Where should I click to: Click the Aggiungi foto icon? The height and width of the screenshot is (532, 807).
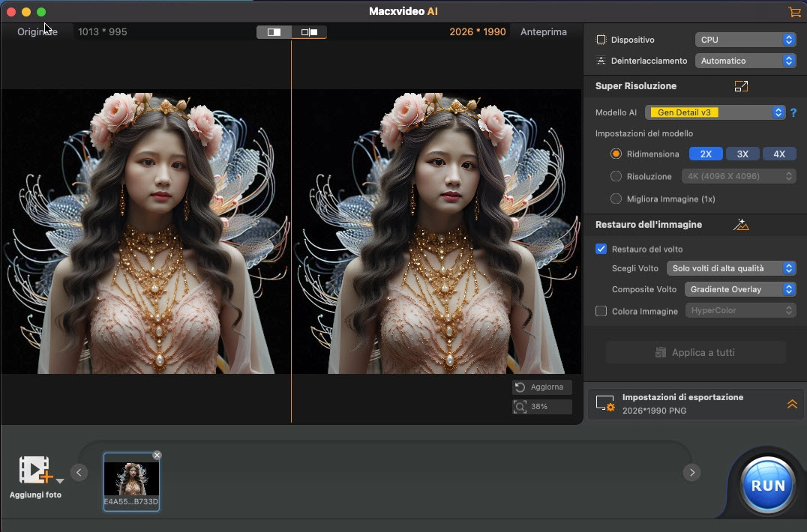coord(35,470)
